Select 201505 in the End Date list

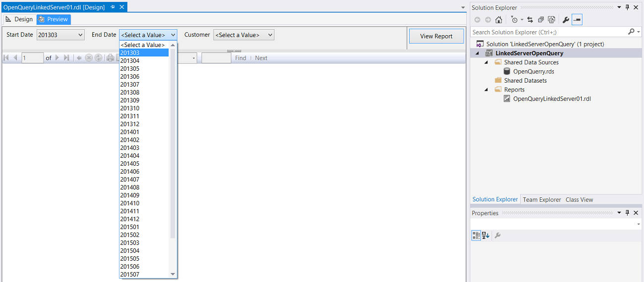[144, 258]
